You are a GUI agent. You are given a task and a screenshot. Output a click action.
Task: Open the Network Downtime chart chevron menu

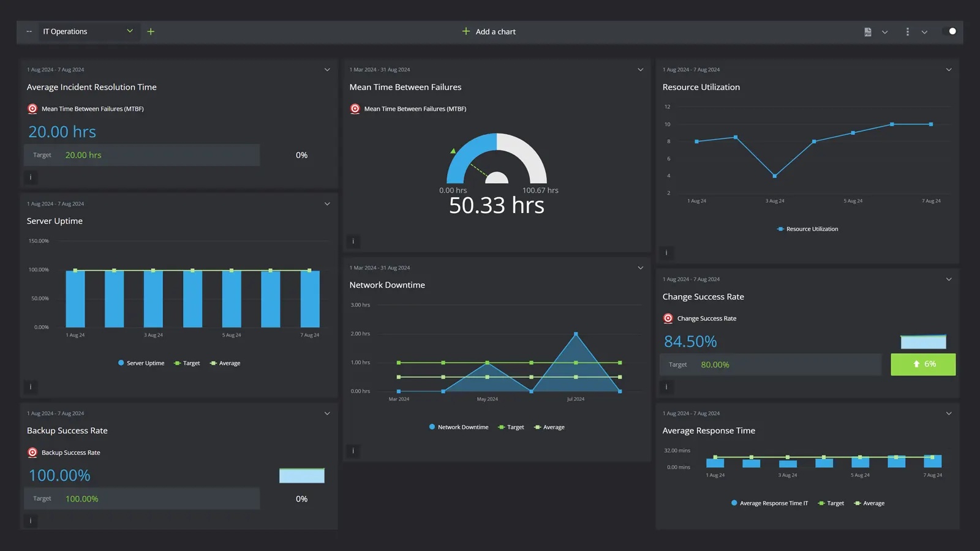click(640, 268)
